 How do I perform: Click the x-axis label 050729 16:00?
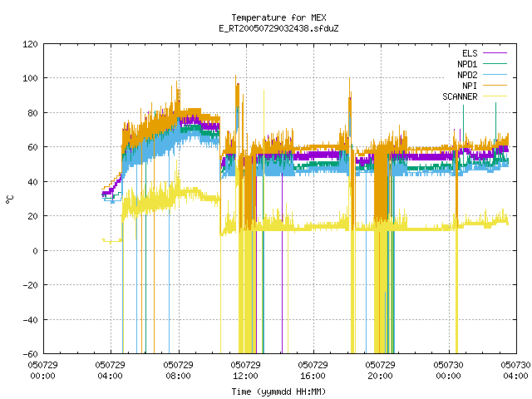tap(313, 371)
